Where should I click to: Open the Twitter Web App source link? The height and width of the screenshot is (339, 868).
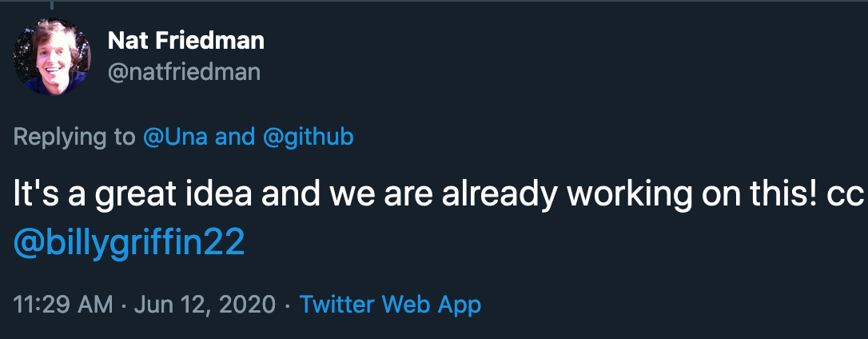tap(390, 305)
